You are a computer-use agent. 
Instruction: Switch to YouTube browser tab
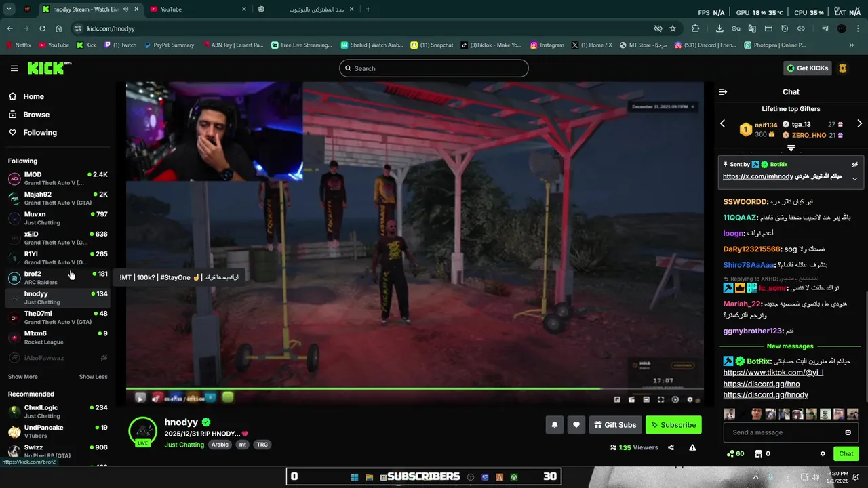tap(197, 9)
